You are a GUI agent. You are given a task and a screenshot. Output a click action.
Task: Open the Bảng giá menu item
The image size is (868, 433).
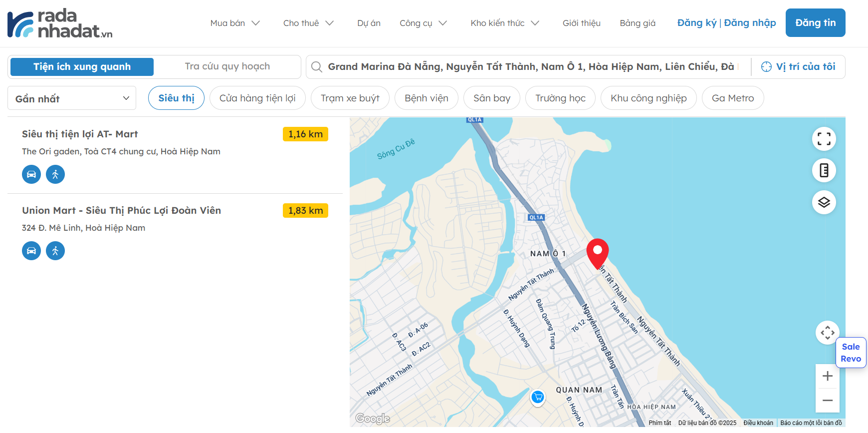coord(637,23)
